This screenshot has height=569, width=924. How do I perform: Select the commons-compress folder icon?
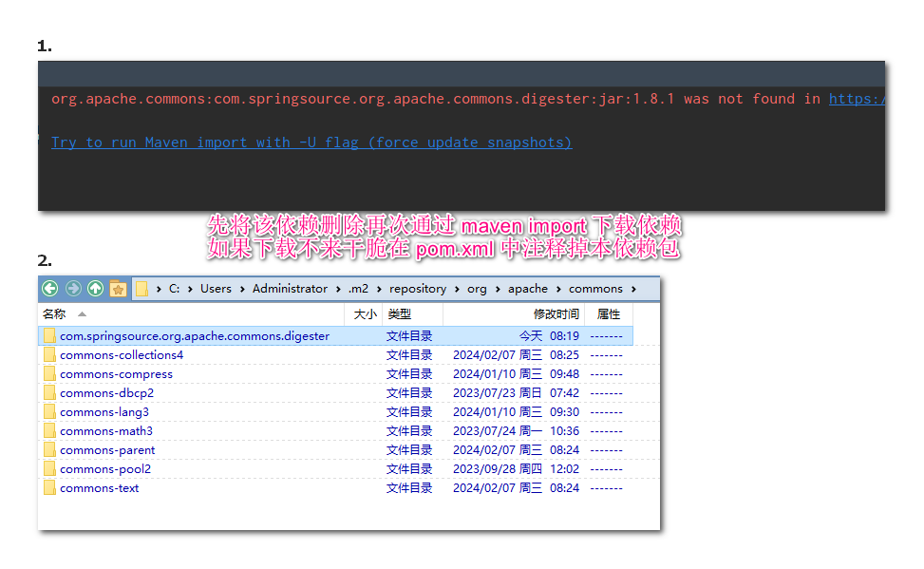click(x=49, y=374)
